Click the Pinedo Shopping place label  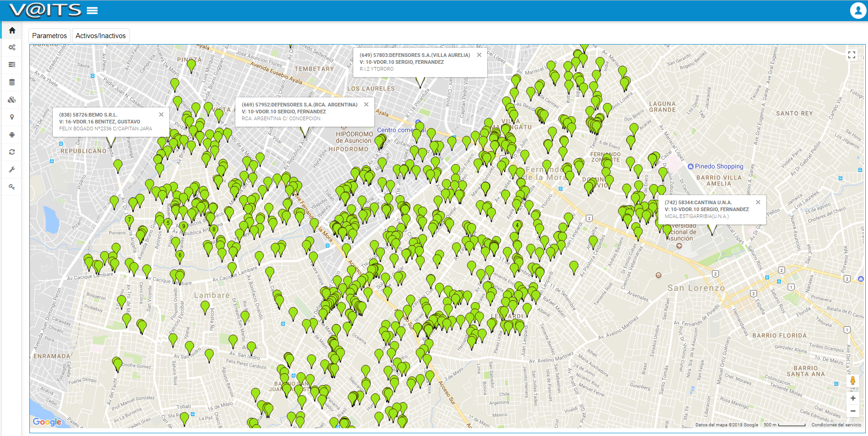coord(719,166)
